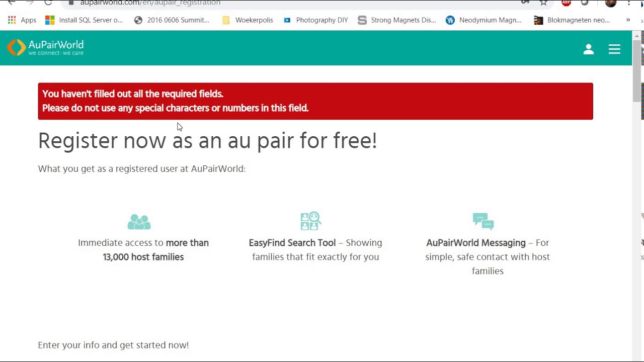Click 'What you get as a registered user' text
The height and width of the screenshot is (362, 644).
[142, 168]
